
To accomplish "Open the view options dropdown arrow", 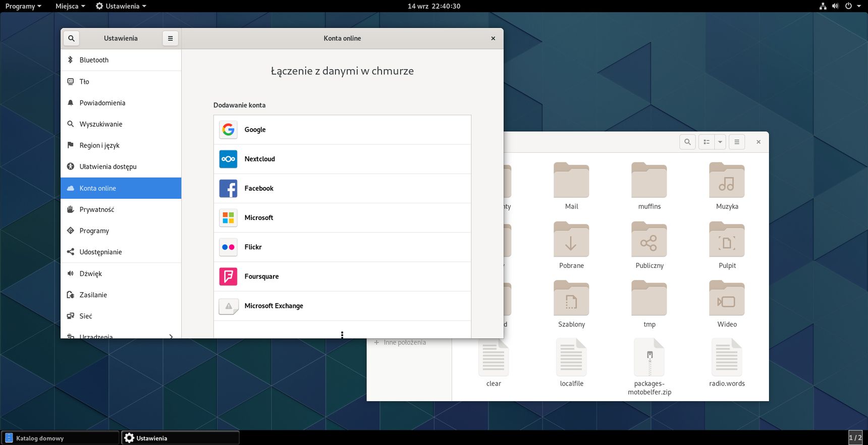I will coord(720,142).
